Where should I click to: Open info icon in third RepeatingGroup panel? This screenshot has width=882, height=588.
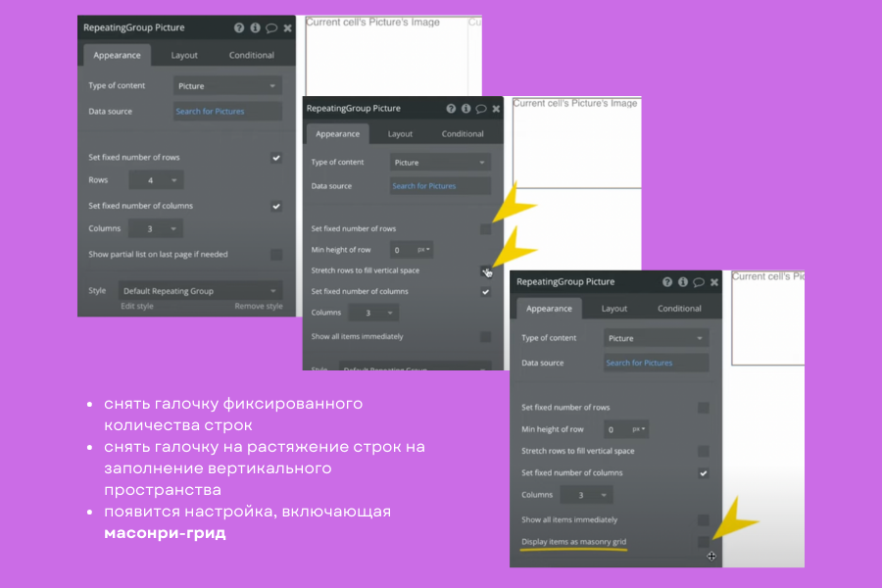(x=683, y=282)
